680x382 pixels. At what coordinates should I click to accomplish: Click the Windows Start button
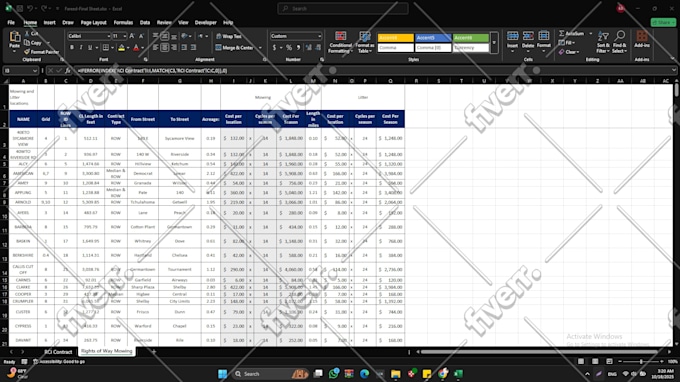click(222, 374)
